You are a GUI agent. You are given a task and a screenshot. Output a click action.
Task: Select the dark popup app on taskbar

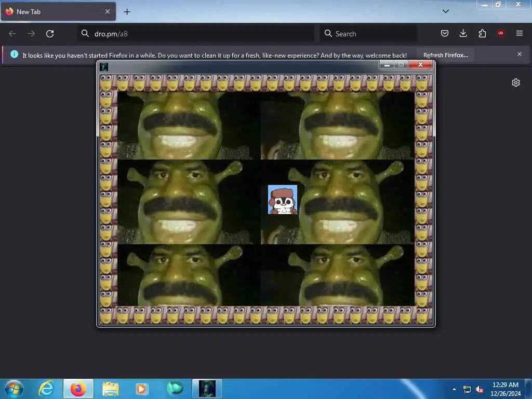pos(207,389)
